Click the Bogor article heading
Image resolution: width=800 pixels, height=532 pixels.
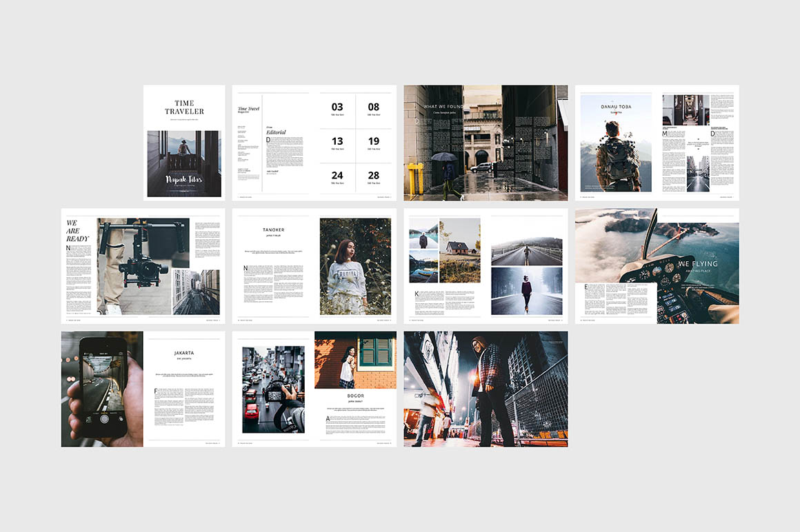[x=355, y=396]
